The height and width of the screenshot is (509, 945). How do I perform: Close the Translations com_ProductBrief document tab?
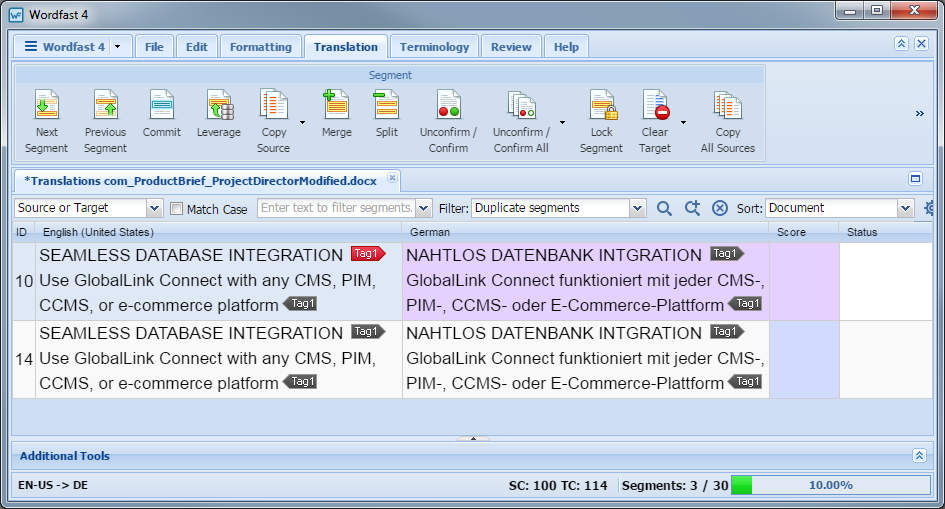coord(392,178)
